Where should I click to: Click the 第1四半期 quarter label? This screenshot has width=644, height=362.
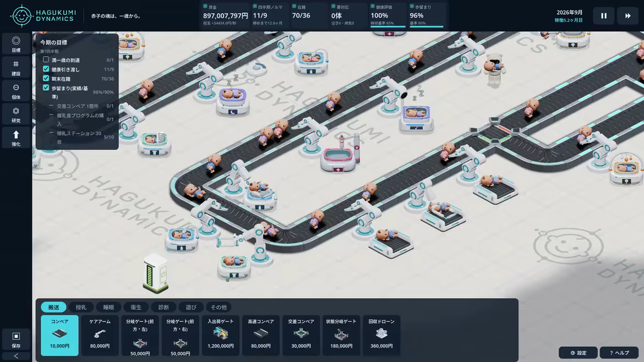click(50, 51)
